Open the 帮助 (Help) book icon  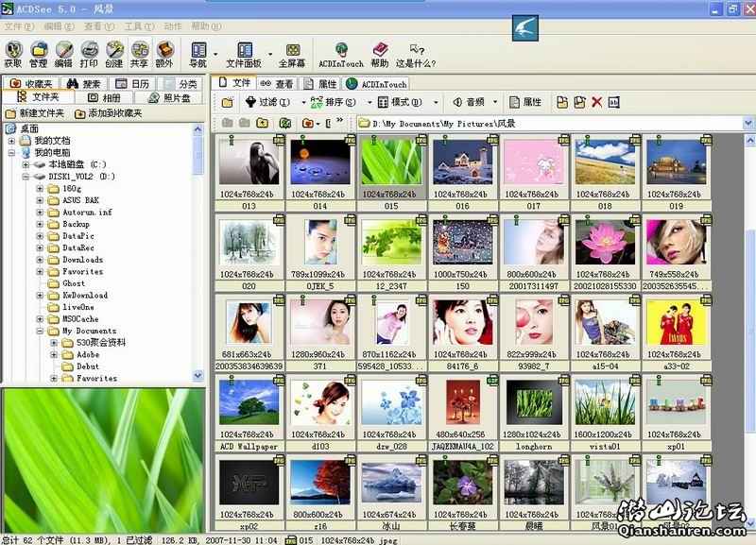(380, 53)
